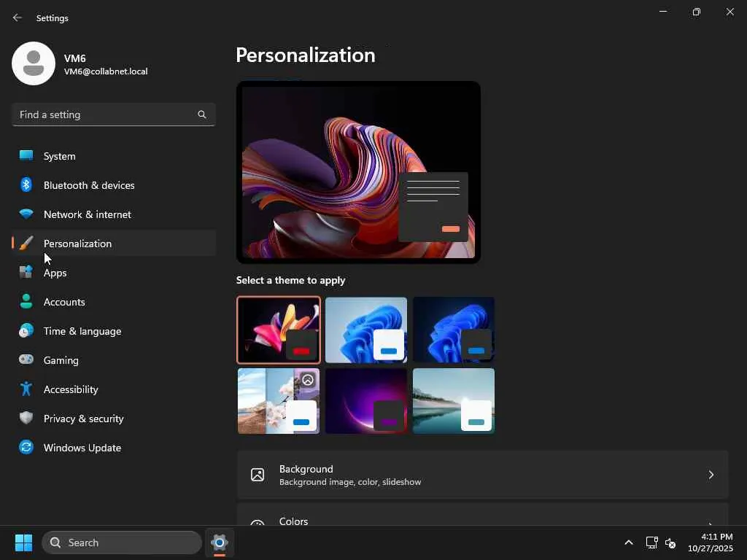The height and width of the screenshot is (560, 747).
Task: Click the Accessibility figure icon
Action: click(26, 389)
